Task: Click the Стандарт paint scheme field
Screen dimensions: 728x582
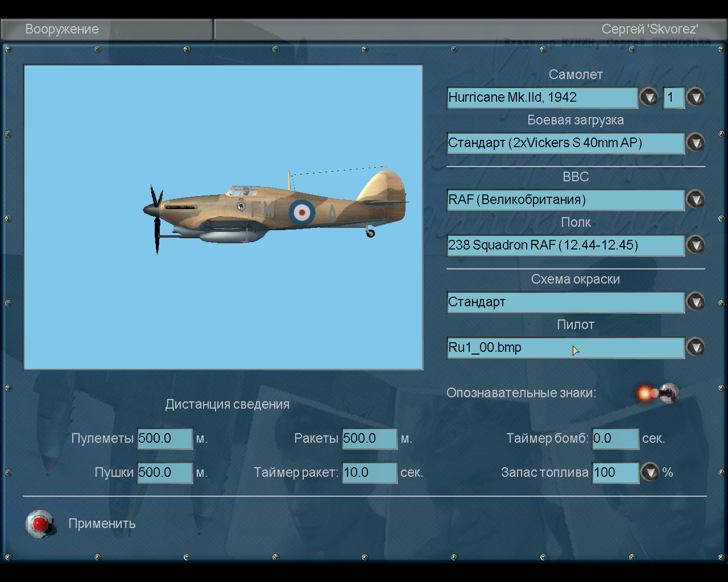Action: [565, 302]
